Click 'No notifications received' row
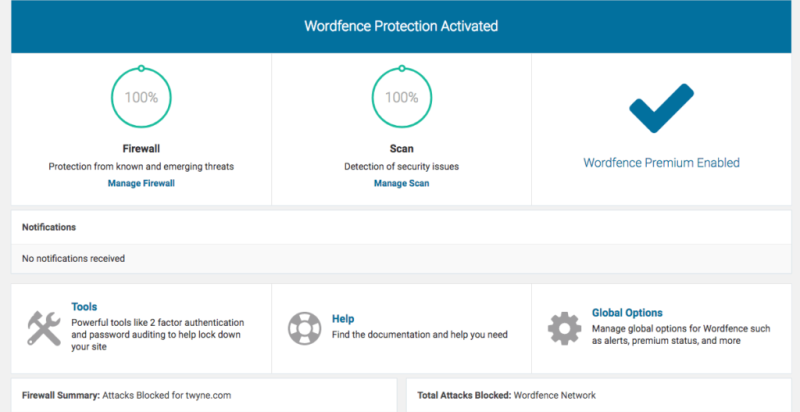The width and height of the screenshot is (800, 412). click(x=401, y=259)
